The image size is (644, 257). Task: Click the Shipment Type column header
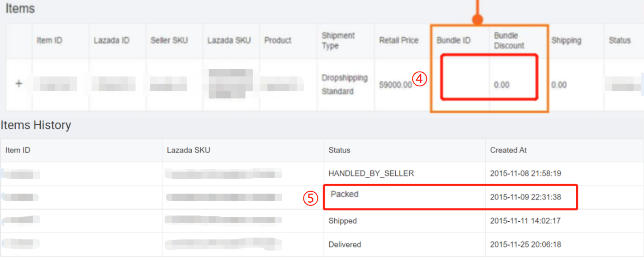(x=338, y=40)
